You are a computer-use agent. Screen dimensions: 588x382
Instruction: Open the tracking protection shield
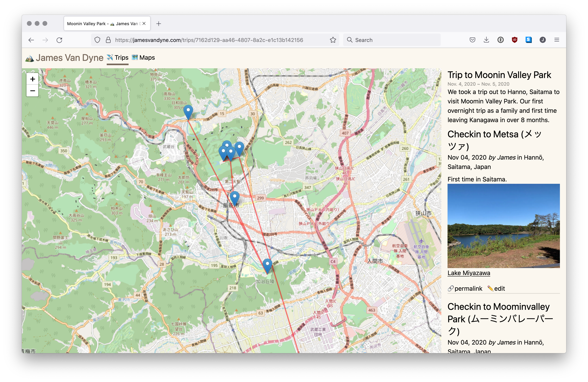pos(97,40)
